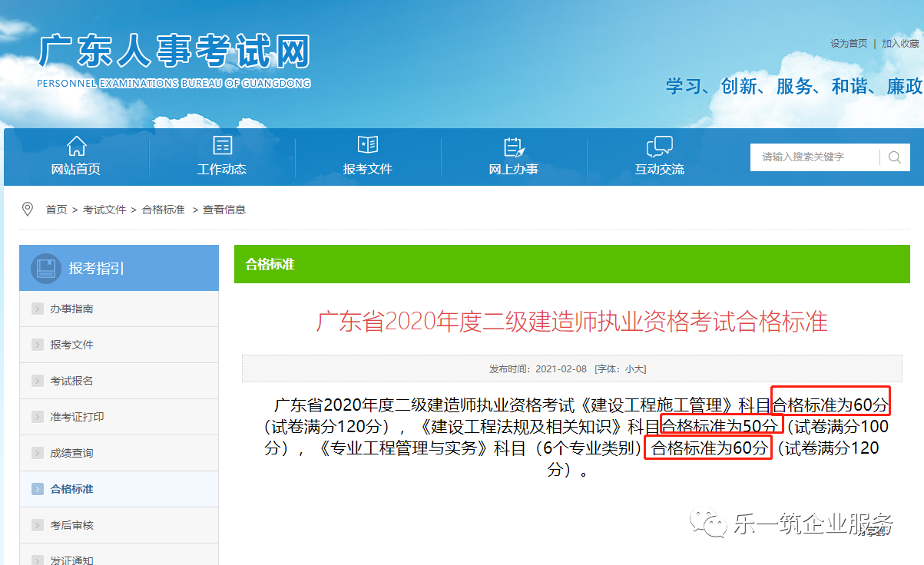Click the house icon above 网站首页

pyautogui.click(x=76, y=146)
